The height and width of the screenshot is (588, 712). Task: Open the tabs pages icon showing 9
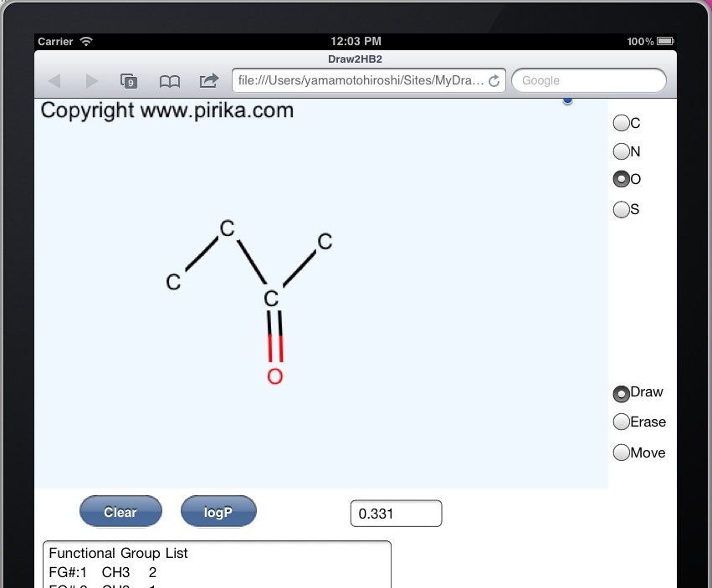tap(129, 81)
